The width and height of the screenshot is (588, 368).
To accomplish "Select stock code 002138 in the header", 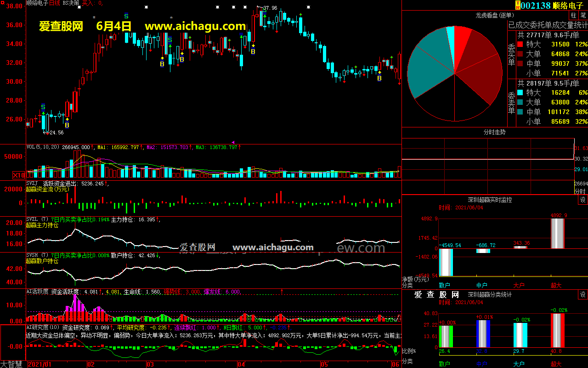I will click(536, 6).
